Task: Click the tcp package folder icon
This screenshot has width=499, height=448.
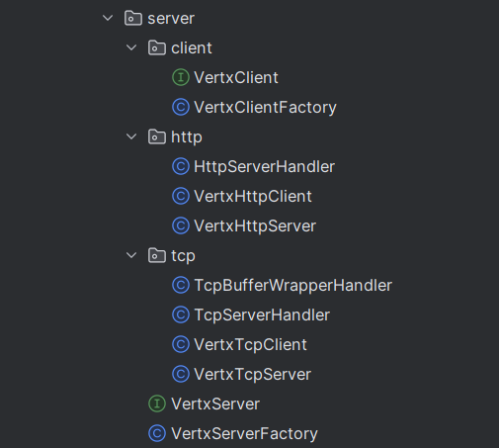Action: pos(157,255)
